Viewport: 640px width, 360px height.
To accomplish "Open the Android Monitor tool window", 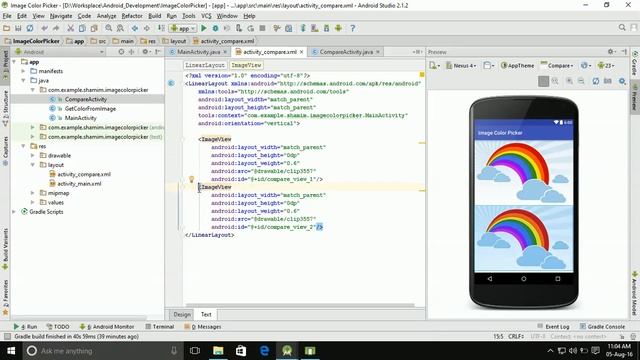I will tap(107, 327).
